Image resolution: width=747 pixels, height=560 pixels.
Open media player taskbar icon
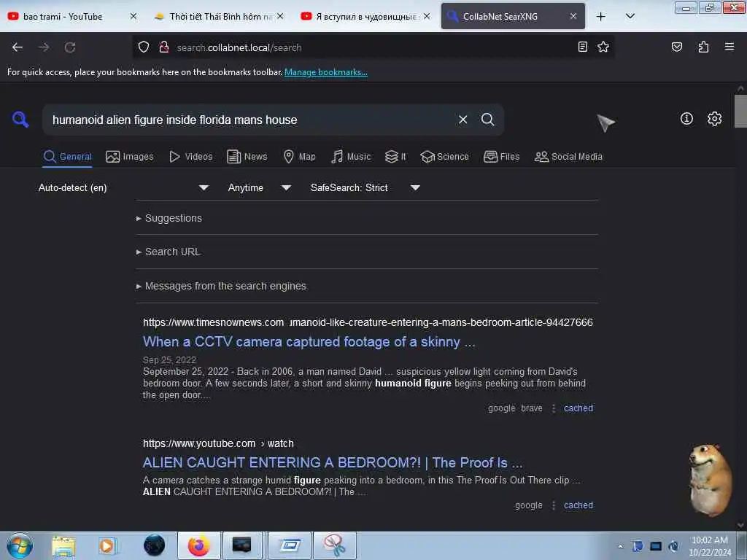click(x=107, y=546)
